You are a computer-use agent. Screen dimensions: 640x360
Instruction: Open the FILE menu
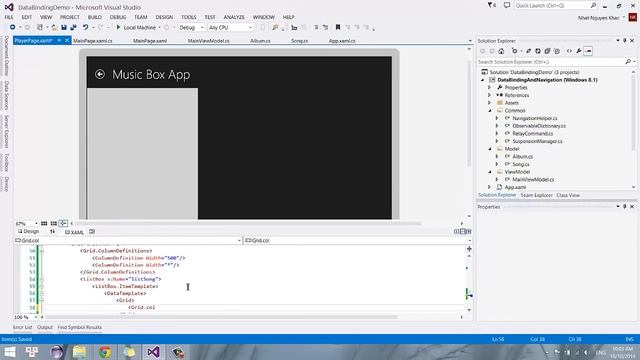coord(9,17)
